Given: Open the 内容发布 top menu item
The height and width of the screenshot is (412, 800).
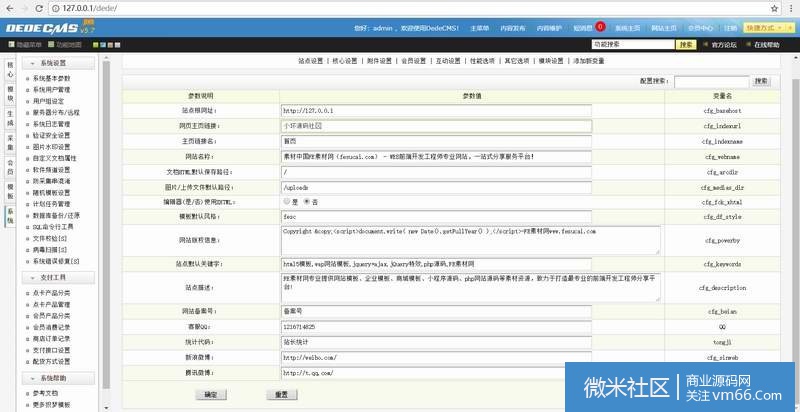Looking at the screenshot, I should (513, 29).
